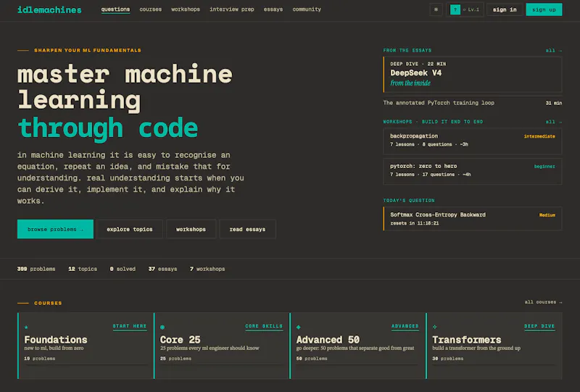580x392 pixels.
Task: Click the intermediate difficulty tag
Action: (x=539, y=136)
